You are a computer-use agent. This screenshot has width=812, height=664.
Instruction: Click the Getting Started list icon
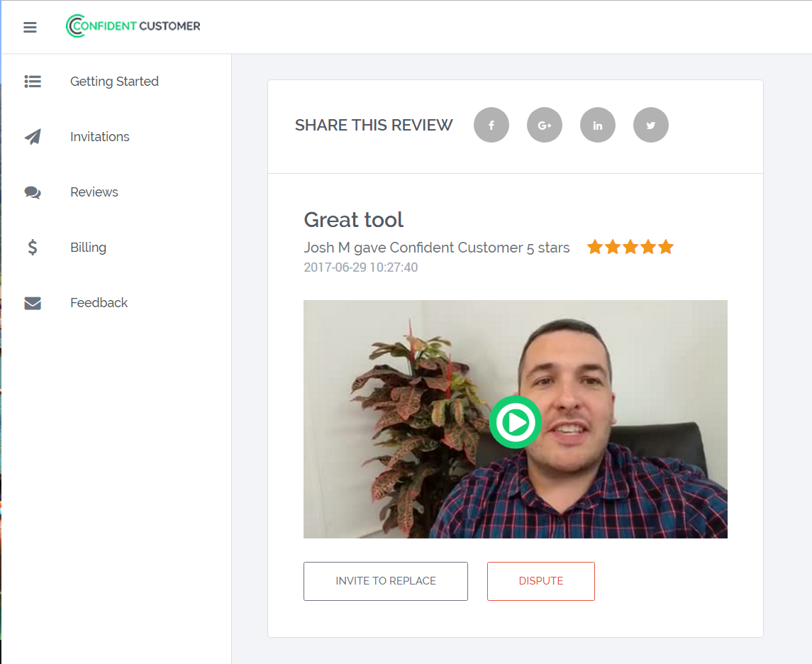point(33,82)
